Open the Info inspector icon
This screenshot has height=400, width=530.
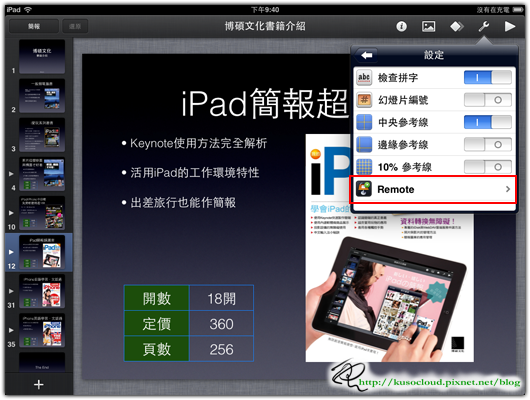tap(401, 26)
